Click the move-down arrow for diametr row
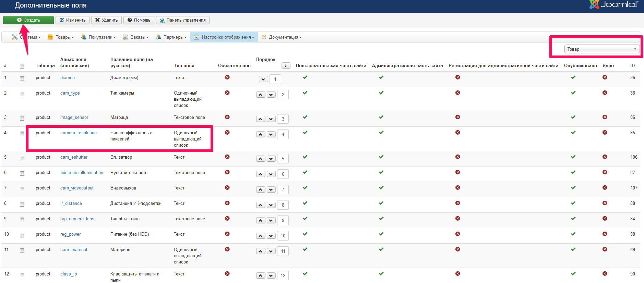Screen dimensions: 644x283 263,79
